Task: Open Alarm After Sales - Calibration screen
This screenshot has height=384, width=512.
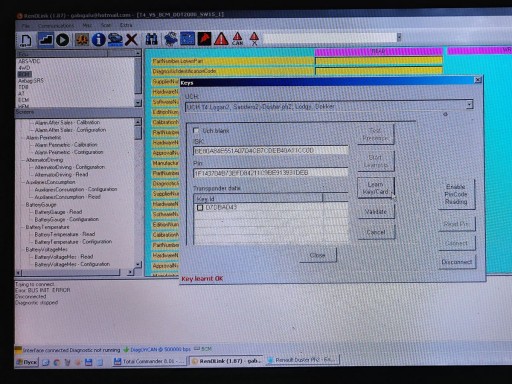Action: click(67, 122)
